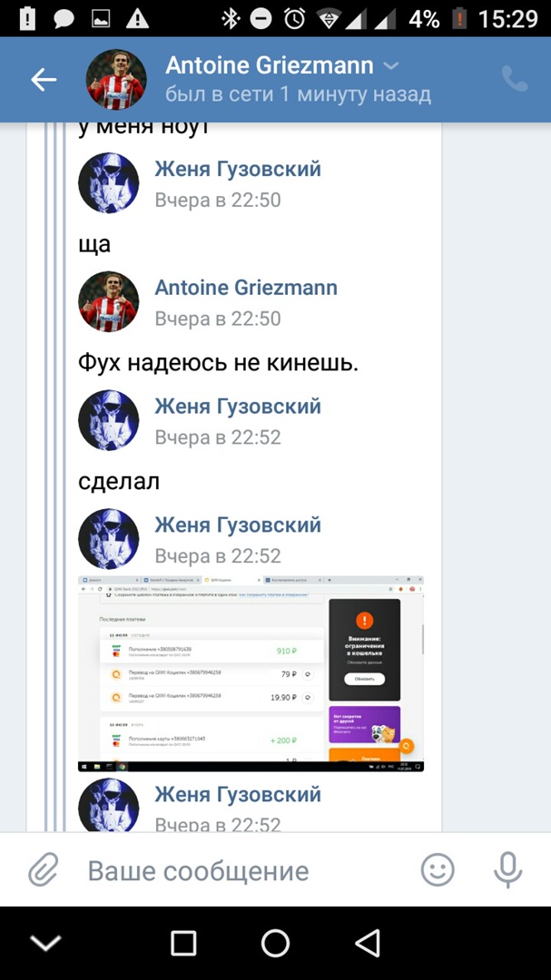
Task: Open Antoine Griezmann name in forwarded message
Action: tap(246, 288)
